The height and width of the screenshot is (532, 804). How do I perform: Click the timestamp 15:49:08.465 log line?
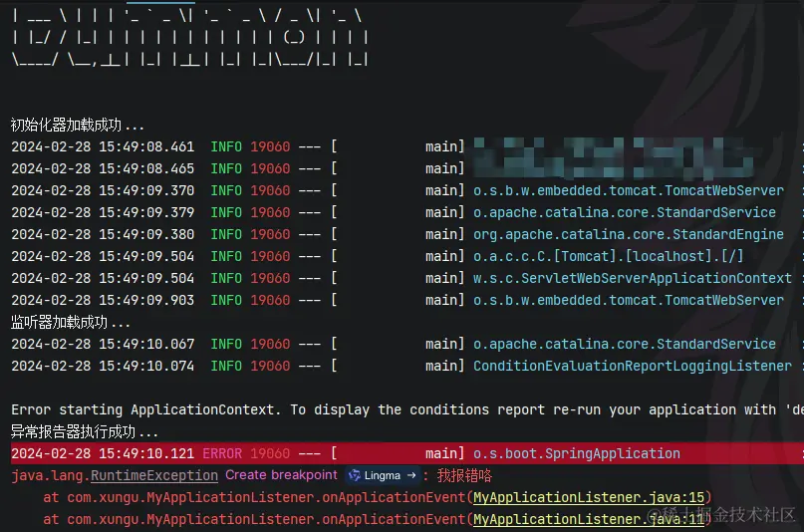coord(407,168)
